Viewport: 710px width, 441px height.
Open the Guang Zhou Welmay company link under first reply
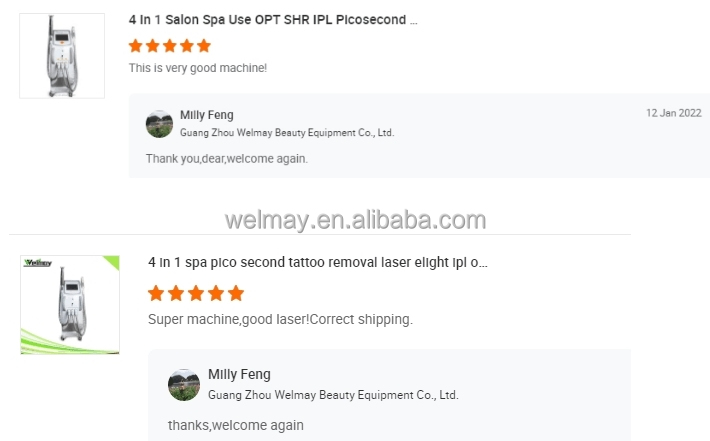287,133
